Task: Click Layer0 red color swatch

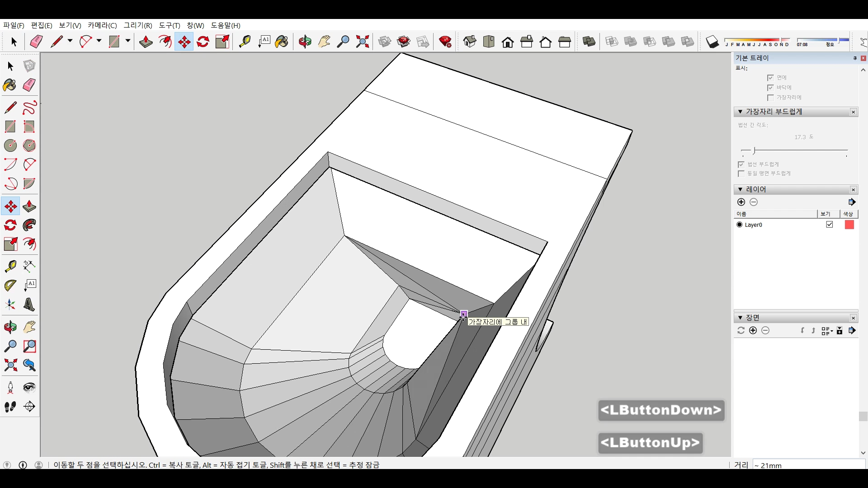Action: pyautogui.click(x=849, y=225)
